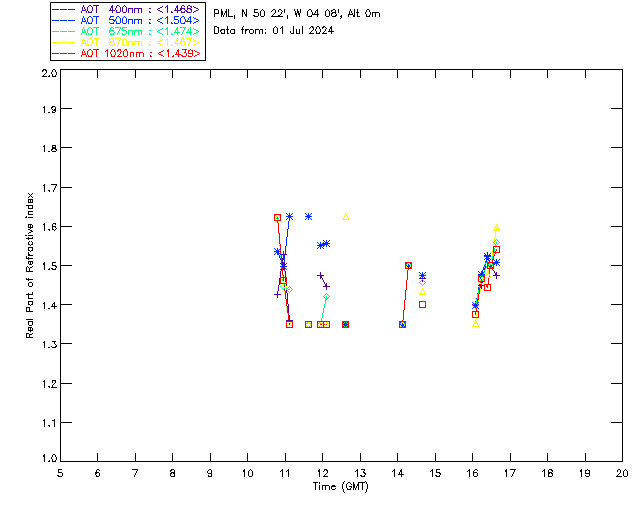Click the 5 x-axis tick label
The image size is (640, 512).
tap(60, 473)
